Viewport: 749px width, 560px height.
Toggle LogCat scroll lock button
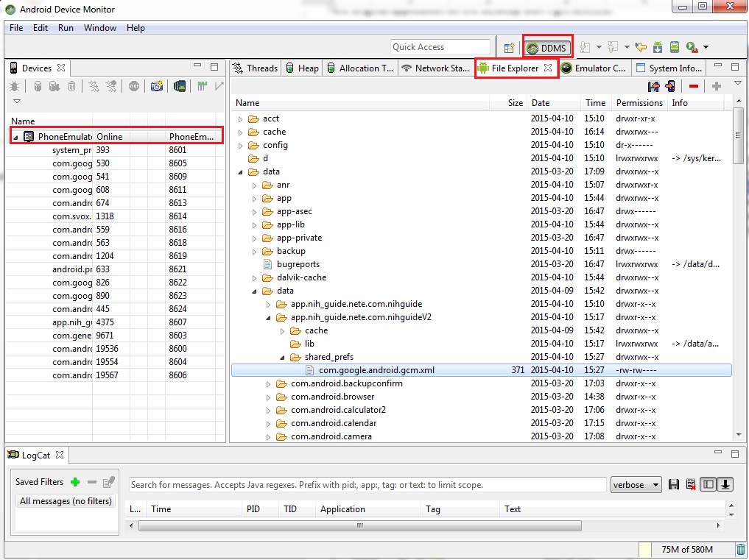click(x=725, y=484)
